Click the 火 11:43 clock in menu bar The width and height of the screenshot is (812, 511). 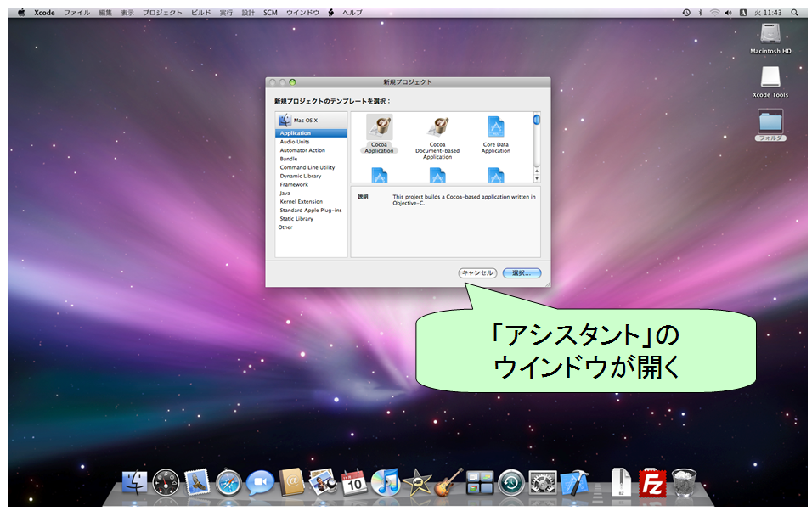pyautogui.click(x=768, y=13)
